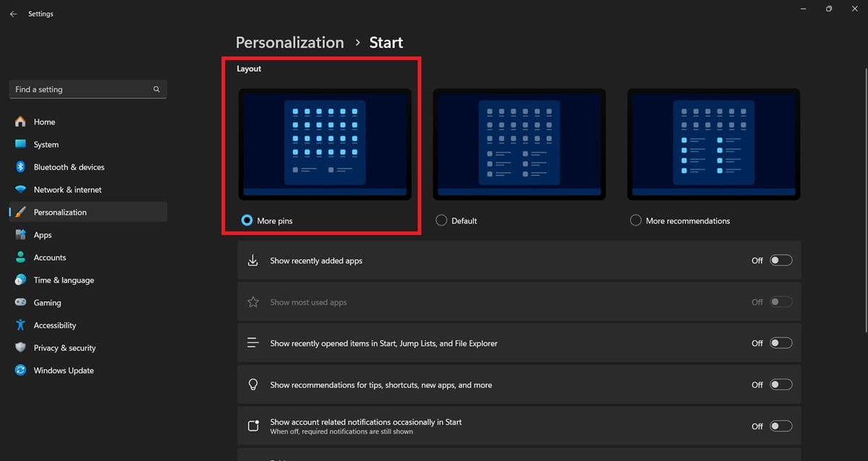This screenshot has height=461, width=868.
Task: Click the Personalization paintbrush icon
Action: pos(20,212)
